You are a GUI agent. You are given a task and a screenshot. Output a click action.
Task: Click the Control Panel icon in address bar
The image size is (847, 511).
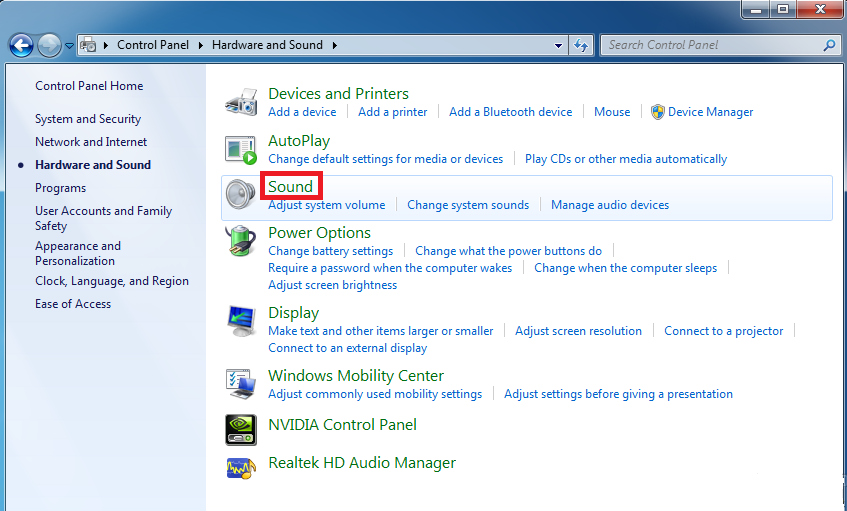coord(89,45)
